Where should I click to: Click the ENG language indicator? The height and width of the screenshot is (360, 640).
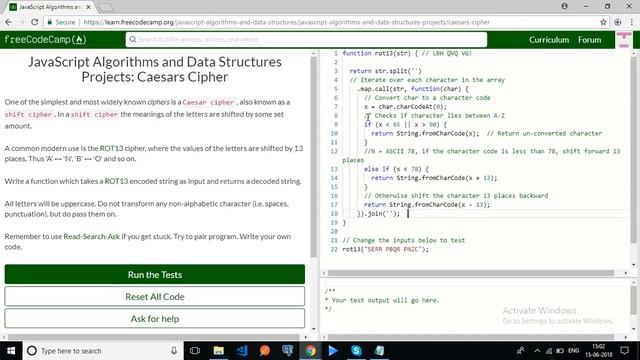coord(573,351)
